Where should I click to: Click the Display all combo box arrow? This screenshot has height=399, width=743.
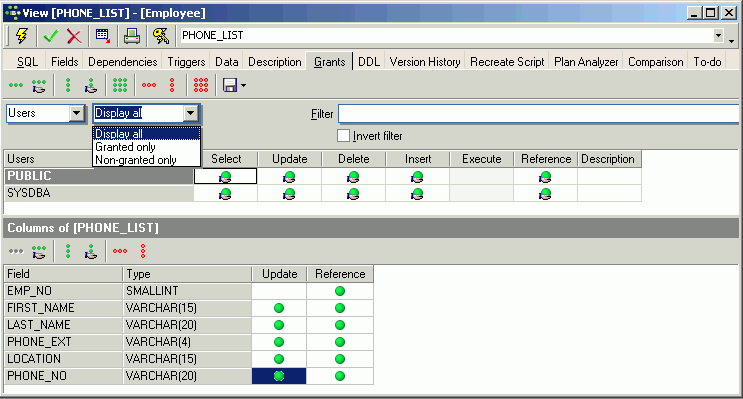click(190, 113)
